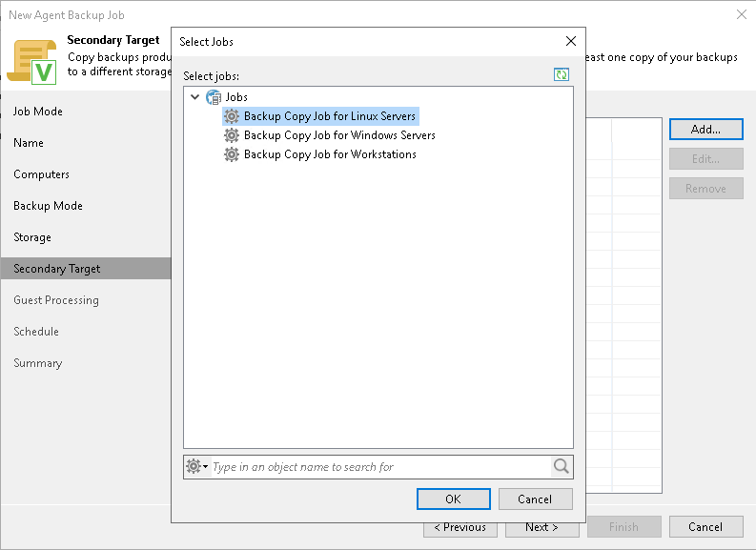Viewport: 756px width, 550px height.
Task: Close the Select Jobs dialog
Action: tap(571, 41)
